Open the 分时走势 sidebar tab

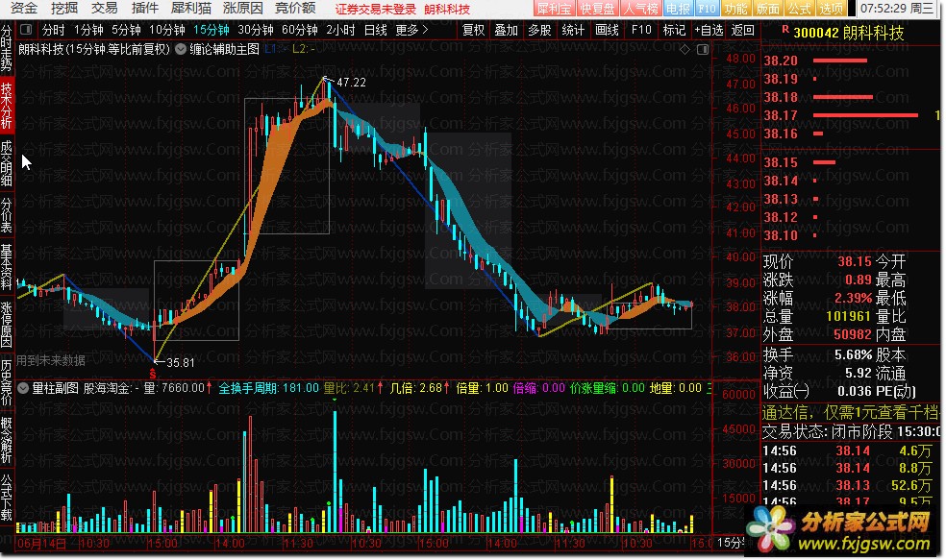click(x=7, y=48)
